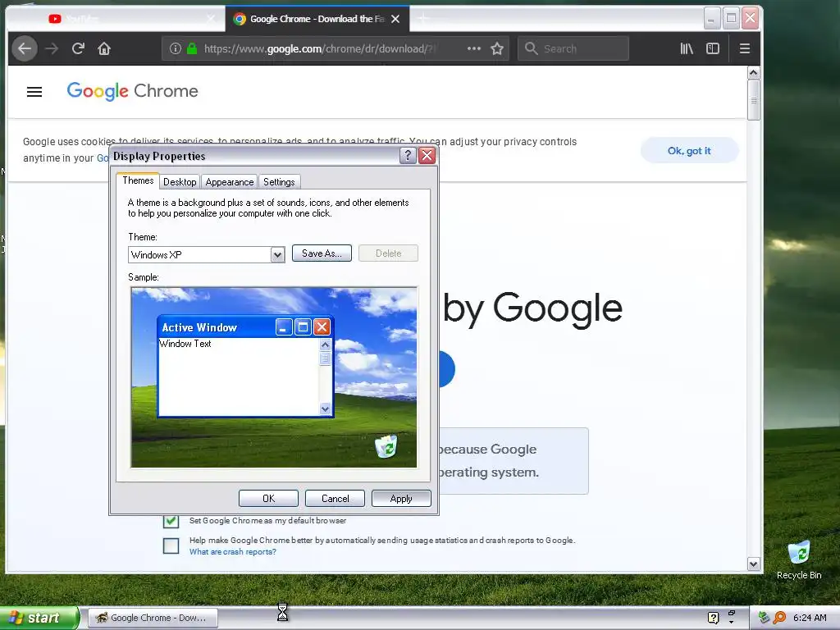Screen dimensions: 840x630
Task: Close the Display Properties dialog
Action: 427,155
